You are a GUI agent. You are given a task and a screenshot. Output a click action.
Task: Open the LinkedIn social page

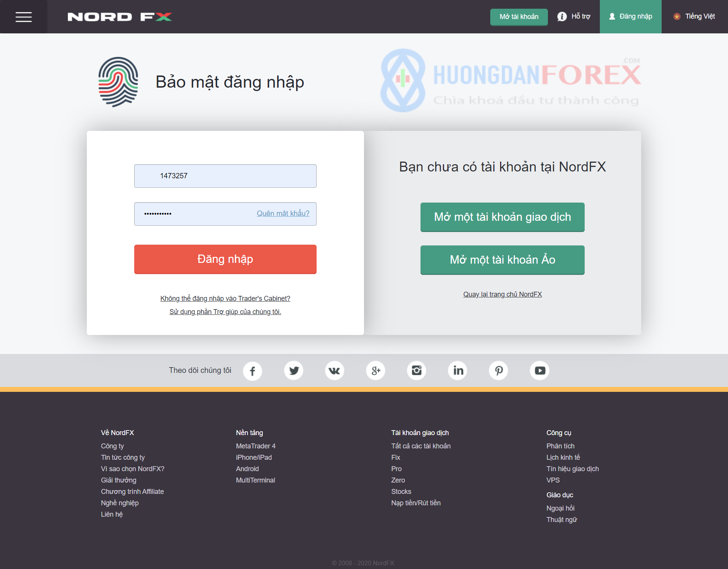[458, 371]
